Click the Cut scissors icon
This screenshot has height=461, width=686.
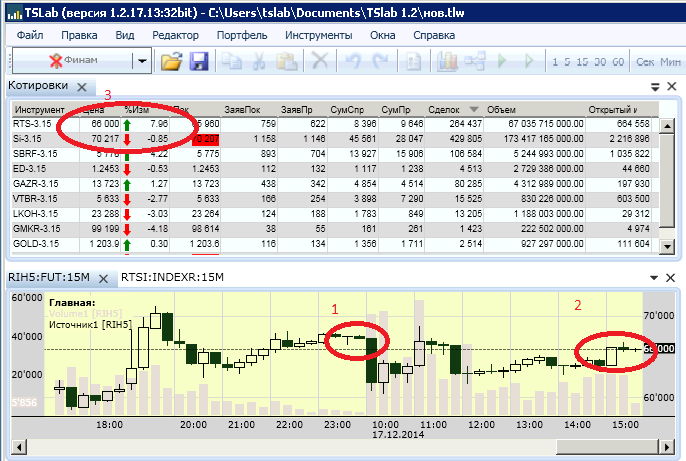point(259,61)
